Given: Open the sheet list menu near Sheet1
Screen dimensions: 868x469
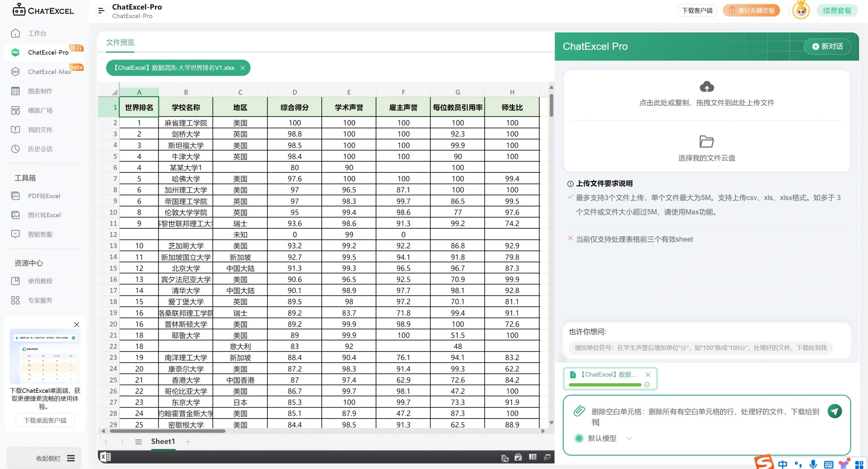Looking at the screenshot, I should [x=138, y=442].
